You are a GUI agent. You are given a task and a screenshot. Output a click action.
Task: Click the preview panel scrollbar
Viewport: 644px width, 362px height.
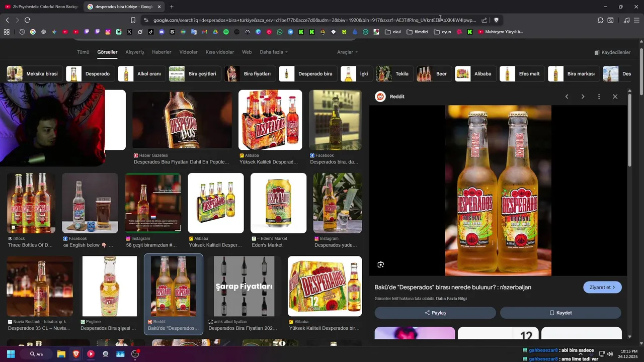(629, 131)
